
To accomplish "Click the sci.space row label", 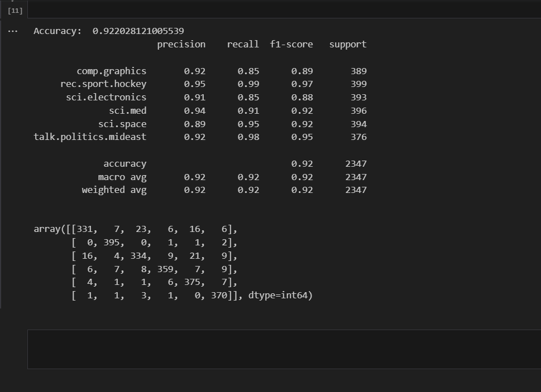I will point(122,124).
